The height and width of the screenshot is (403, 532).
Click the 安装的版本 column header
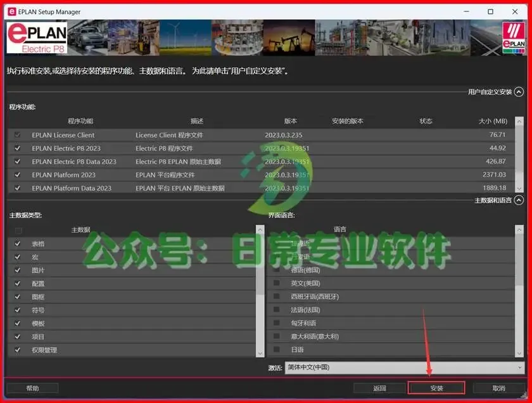click(x=348, y=121)
